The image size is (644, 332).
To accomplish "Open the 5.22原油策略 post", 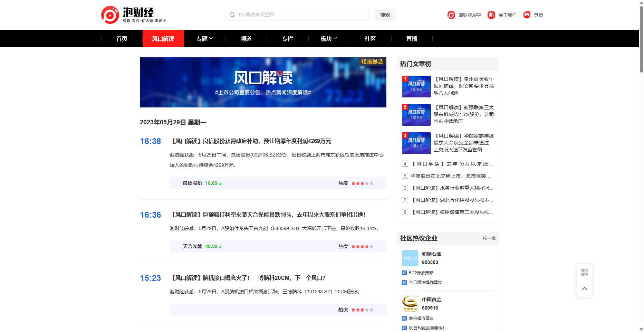I will (x=421, y=273).
